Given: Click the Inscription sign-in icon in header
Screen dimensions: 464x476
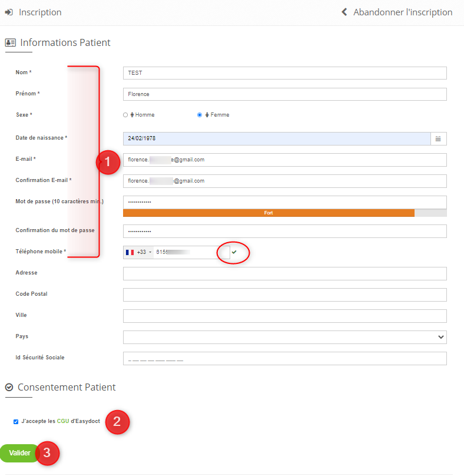Looking at the screenshot, I should (x=9, y=12).
